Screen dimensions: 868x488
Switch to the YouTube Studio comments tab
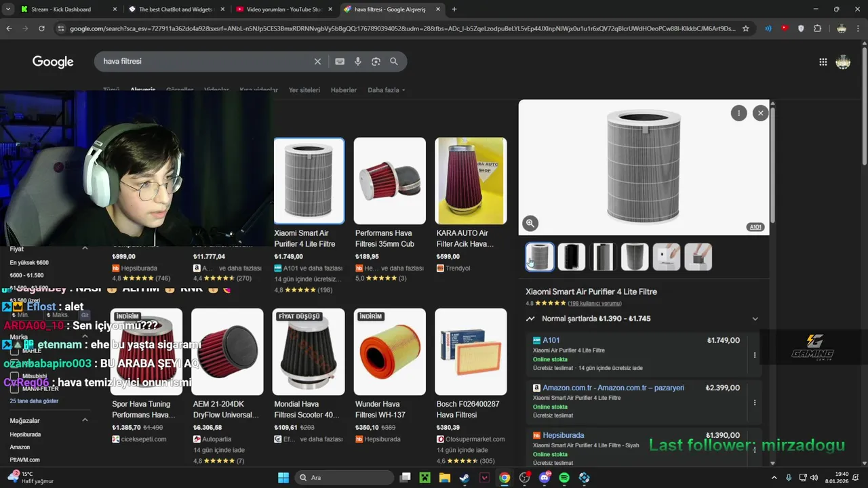283,9
